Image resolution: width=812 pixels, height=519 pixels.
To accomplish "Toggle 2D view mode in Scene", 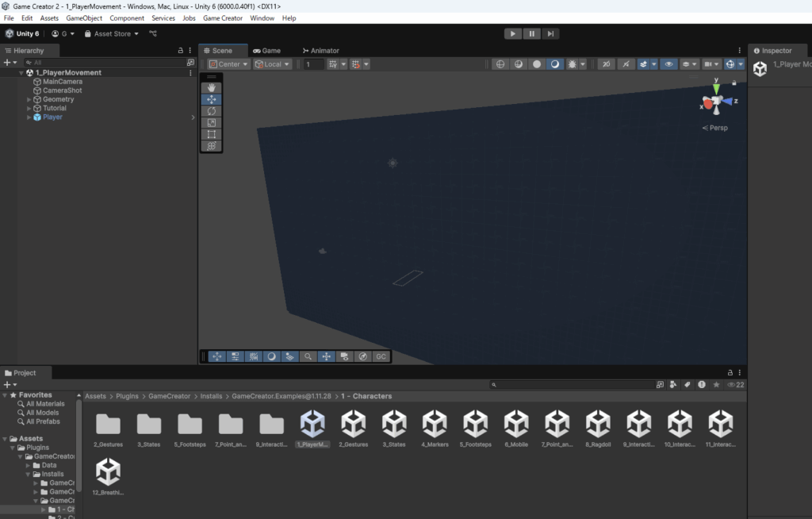I will (x=606, y=64).
